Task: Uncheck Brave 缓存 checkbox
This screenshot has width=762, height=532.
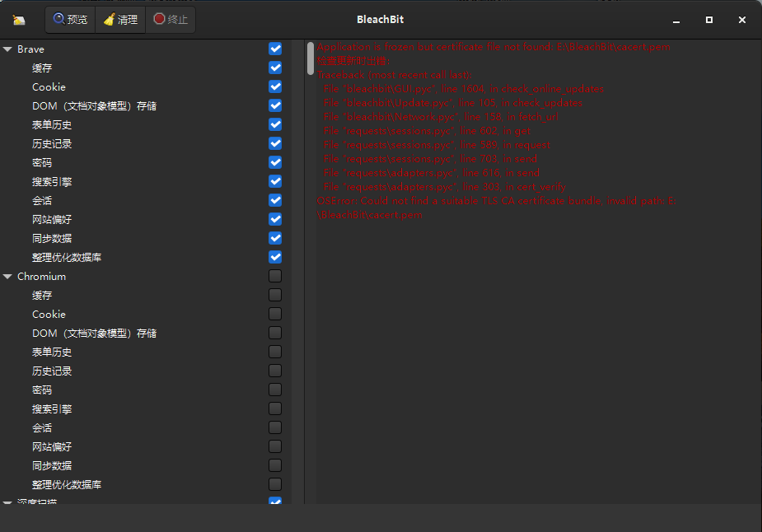Action: 275,68
